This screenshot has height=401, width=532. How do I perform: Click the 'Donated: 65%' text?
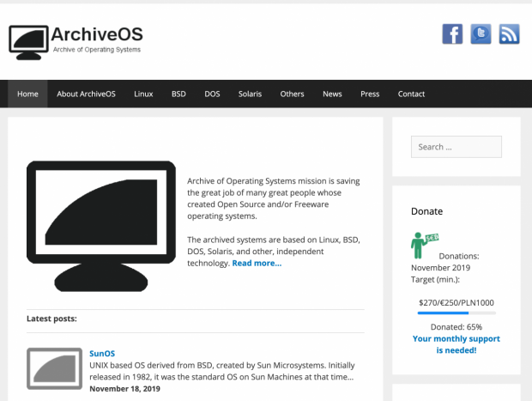(456, 327)
